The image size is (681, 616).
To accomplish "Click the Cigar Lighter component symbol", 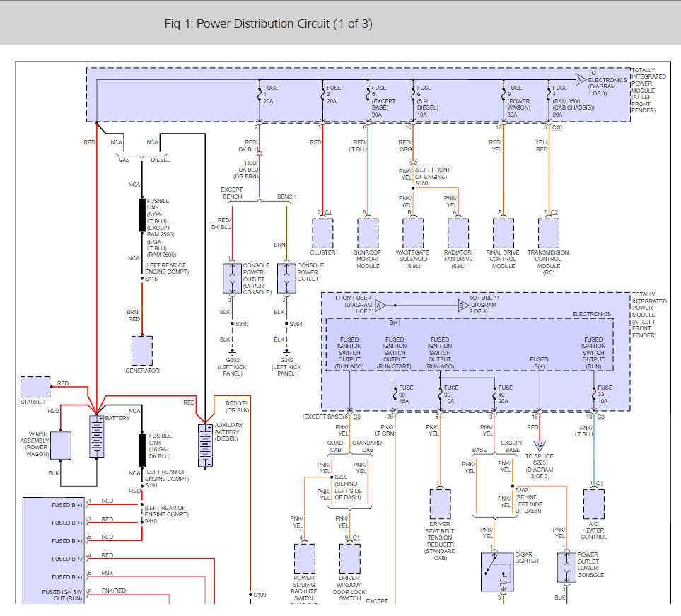I will (498, 571).
